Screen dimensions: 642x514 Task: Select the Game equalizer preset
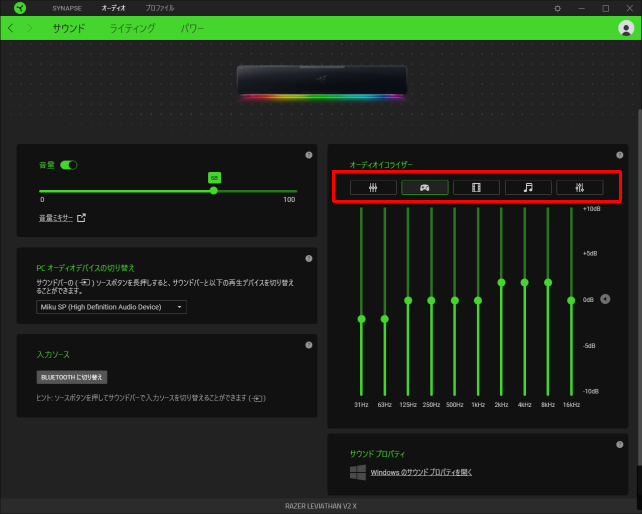pos(424,187)
